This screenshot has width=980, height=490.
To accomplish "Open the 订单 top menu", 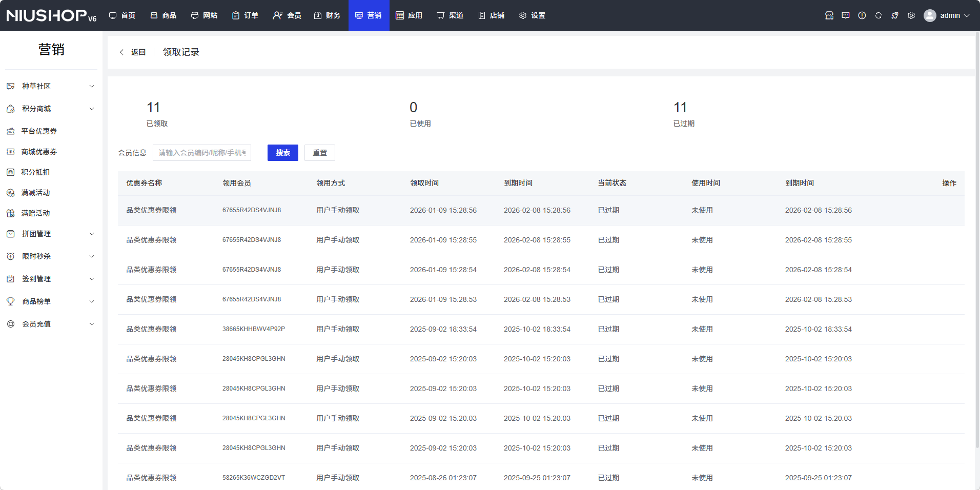I will (245, 15).
